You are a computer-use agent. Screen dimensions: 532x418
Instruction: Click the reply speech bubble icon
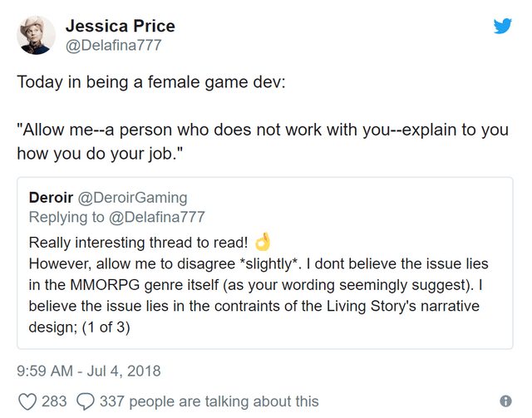86,401
